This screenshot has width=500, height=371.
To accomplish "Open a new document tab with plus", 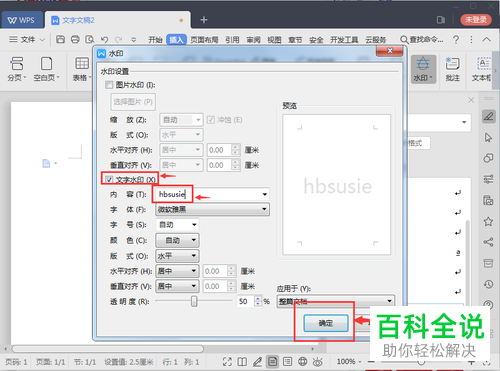I will (x=204, y=20).
